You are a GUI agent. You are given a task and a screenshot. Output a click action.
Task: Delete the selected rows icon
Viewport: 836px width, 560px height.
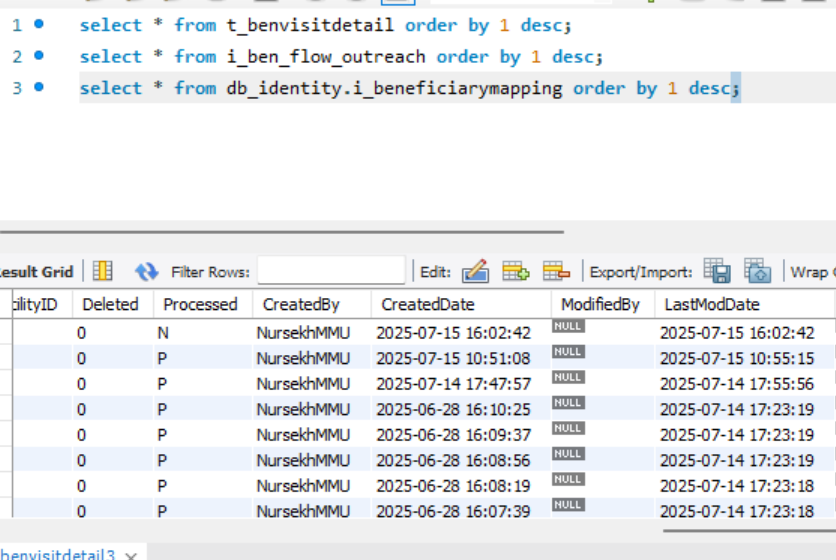556,271
